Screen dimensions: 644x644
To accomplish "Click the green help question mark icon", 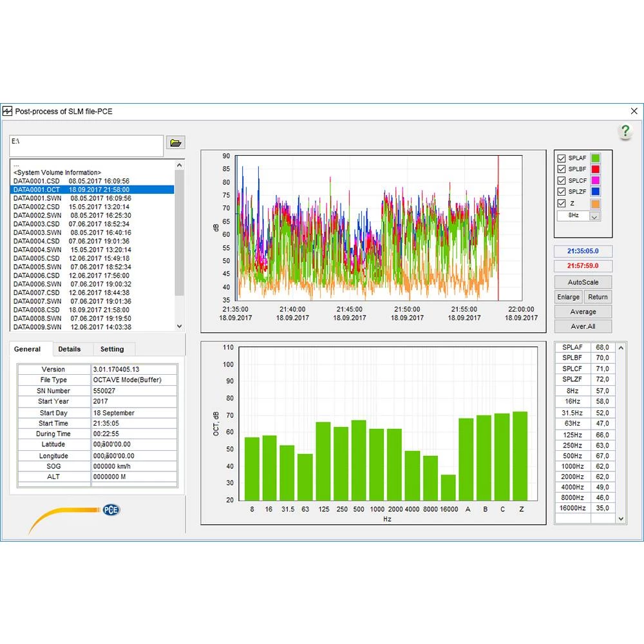I will (625, 131).
